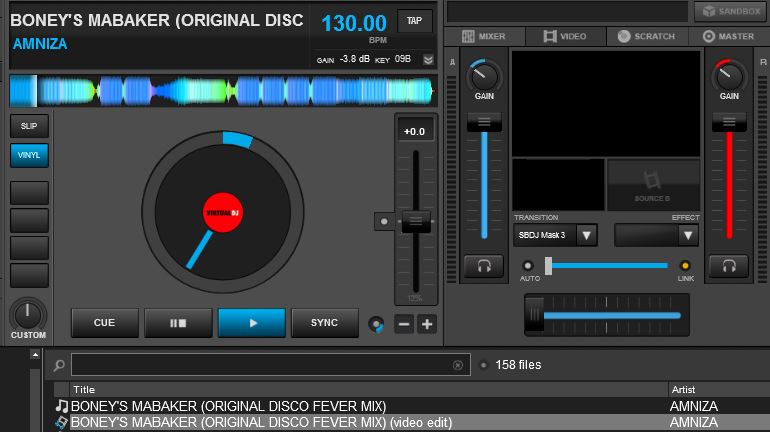
Task: Click the music note icon of the first track
Action: pyautogui.click(x=61, y=406)
